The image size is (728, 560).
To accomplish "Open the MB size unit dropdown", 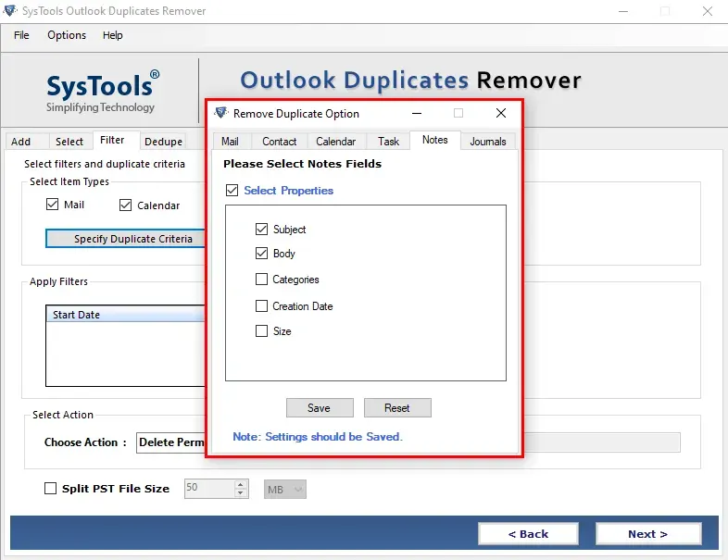I will [285, 489].
